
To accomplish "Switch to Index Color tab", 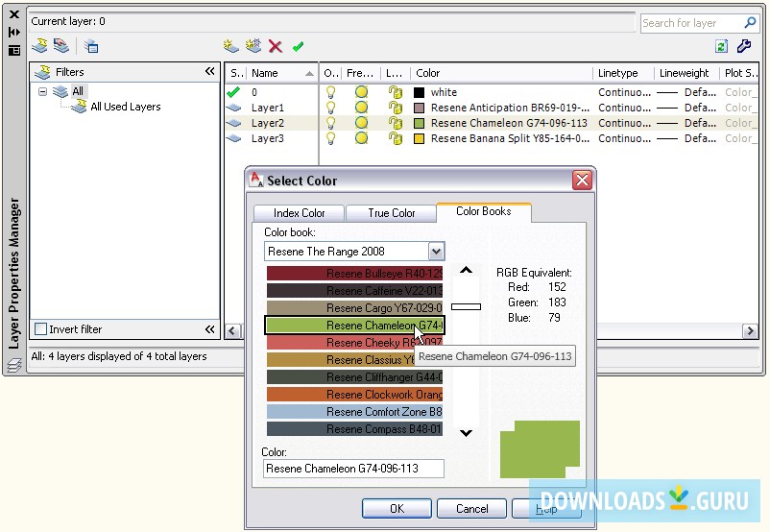I will click(299, 213).
